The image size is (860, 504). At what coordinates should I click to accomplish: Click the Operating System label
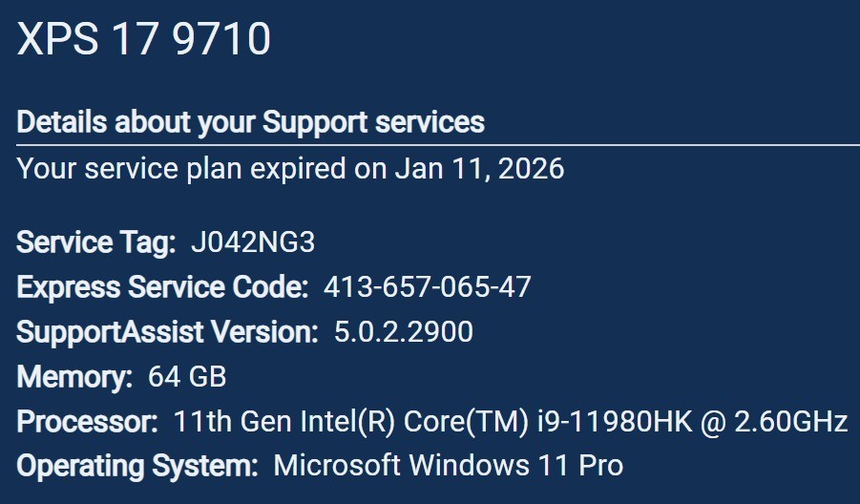click(x=137, y=466)
